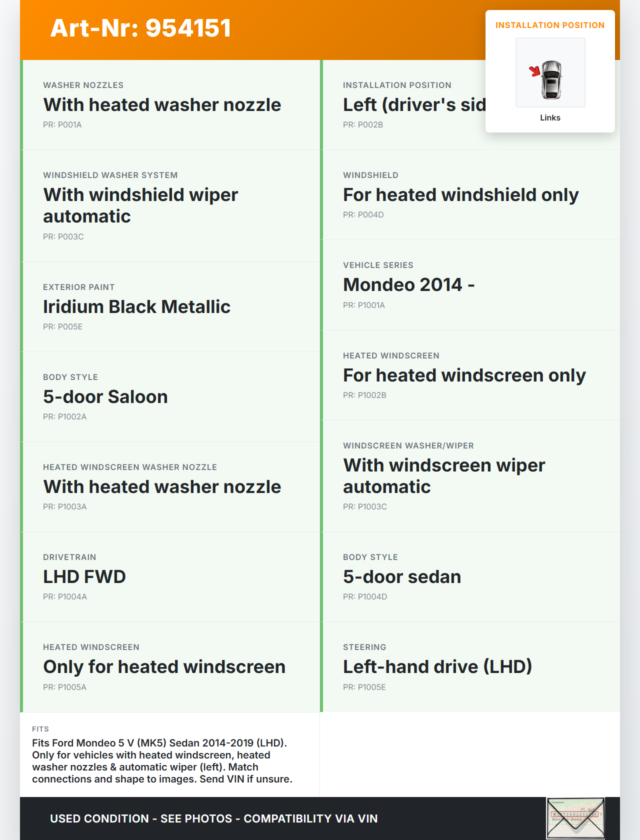Click "With windscreen wiper automatic" P1003C card
The image size is (640, 840).
coord(443,475)
